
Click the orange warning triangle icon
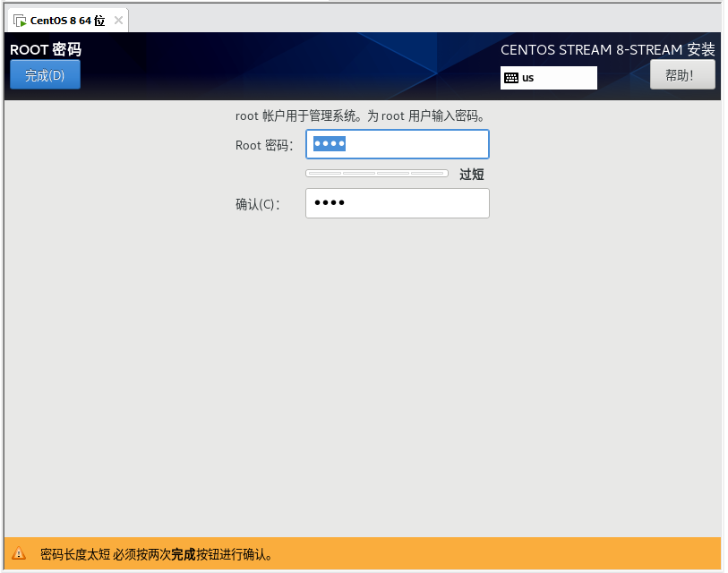20,555
